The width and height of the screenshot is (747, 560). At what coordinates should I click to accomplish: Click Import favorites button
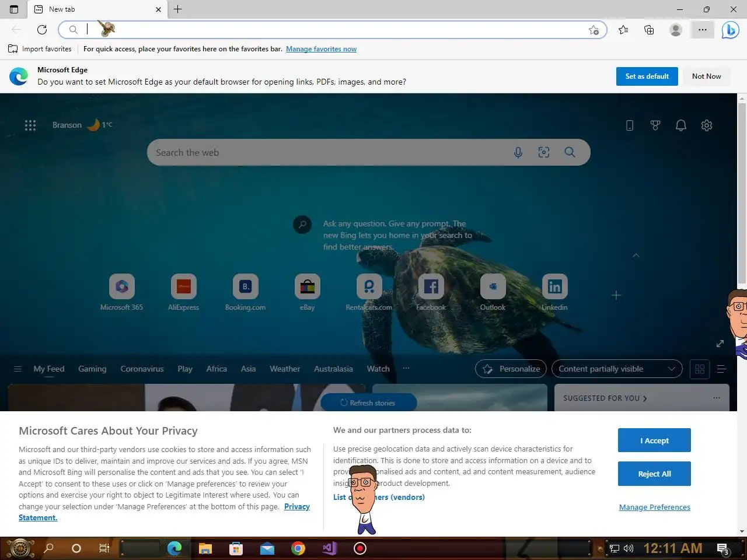pyautogui.click(x=40, y=49)
